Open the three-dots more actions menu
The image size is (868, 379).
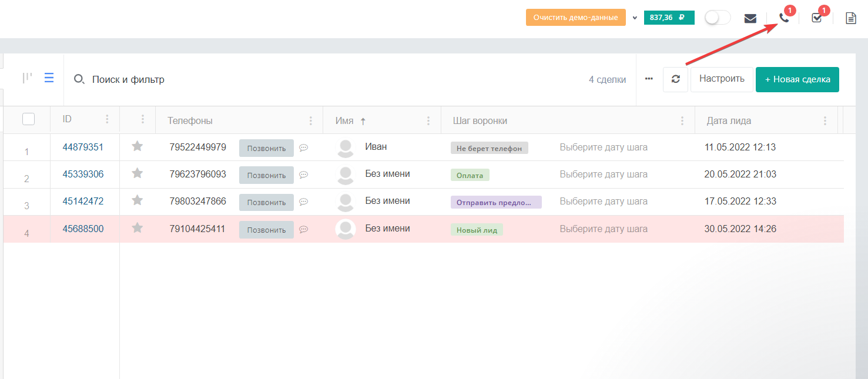tap(649, 78)
